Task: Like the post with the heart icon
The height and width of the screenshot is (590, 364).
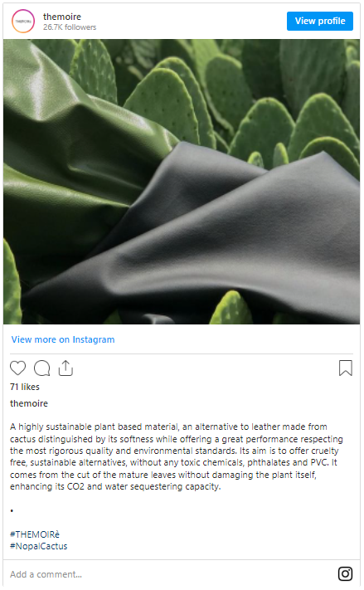Action: pyautogui.click(x=17, y=368)
